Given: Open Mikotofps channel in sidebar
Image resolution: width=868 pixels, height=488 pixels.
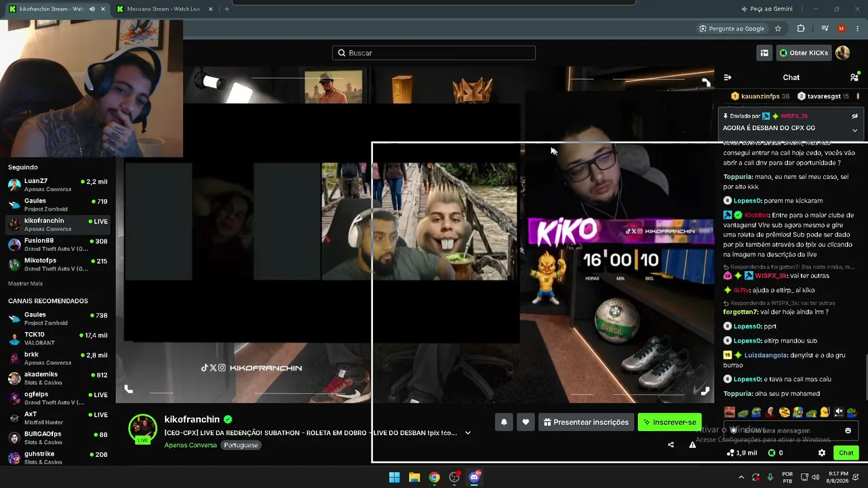Looking at the screenshot, I should (58, 264).
